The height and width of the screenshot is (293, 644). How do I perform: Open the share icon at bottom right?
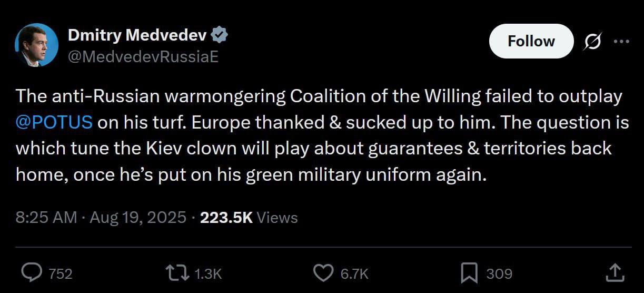615,272
